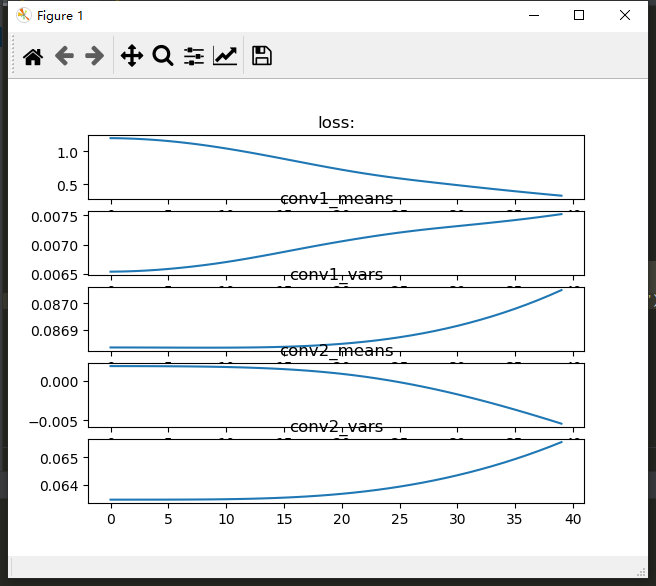Minimize the Figure 1 window
Screen dimensions: 656x586
pyautogui.click(x=534, y=15)
